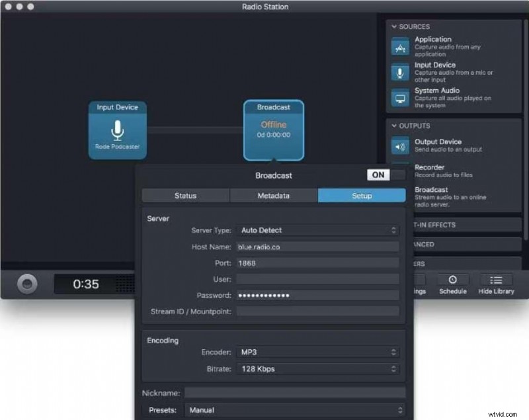The image size is (529, 420).
Task: Select the Rode Podcaster Input Device block
Action: pos(117,131)
